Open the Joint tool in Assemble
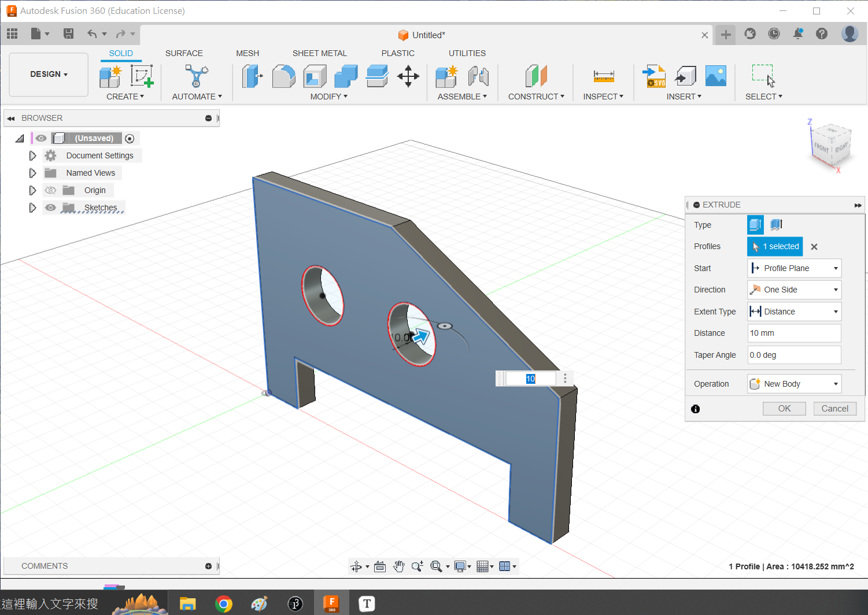 coord(478,76)
